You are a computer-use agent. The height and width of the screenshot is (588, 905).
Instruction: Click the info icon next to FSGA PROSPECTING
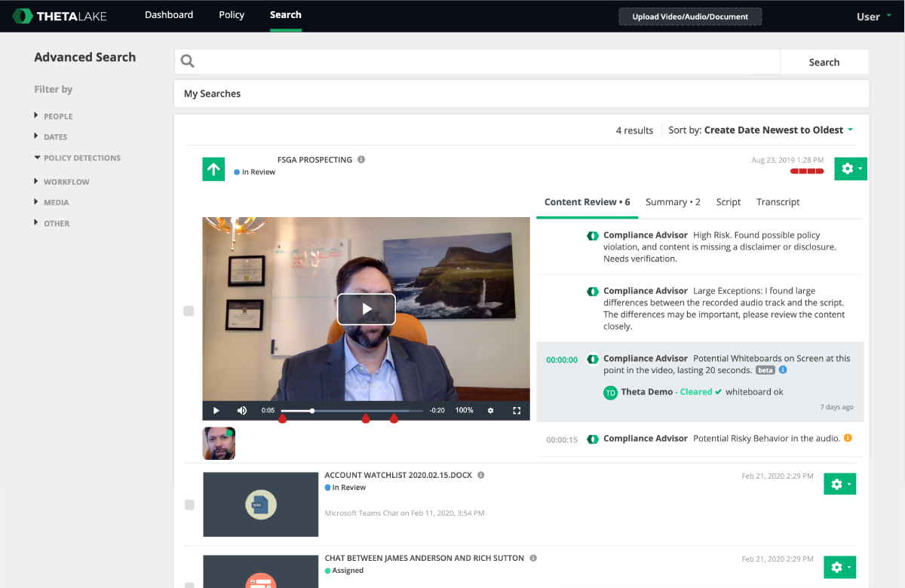click(361, 160)
